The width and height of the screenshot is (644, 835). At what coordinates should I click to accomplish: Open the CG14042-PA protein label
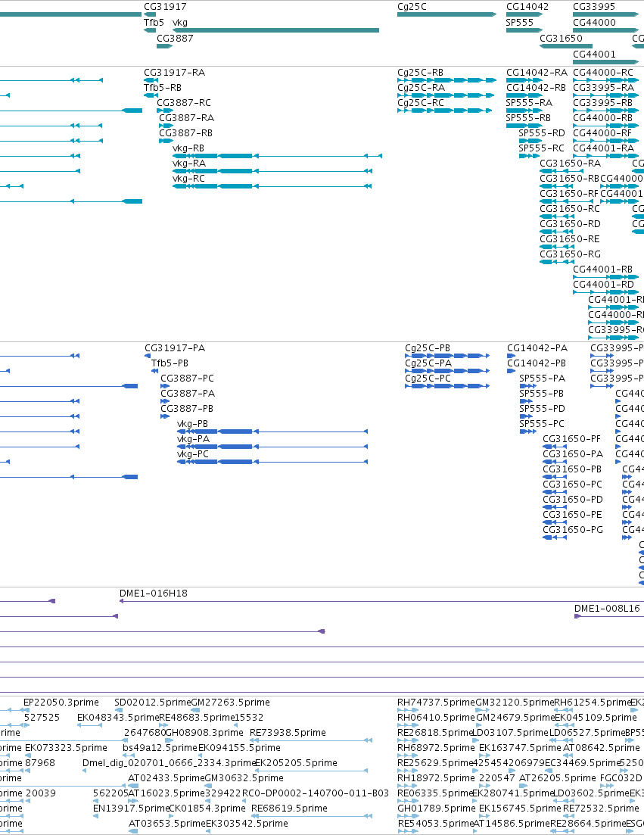[537, 348]
